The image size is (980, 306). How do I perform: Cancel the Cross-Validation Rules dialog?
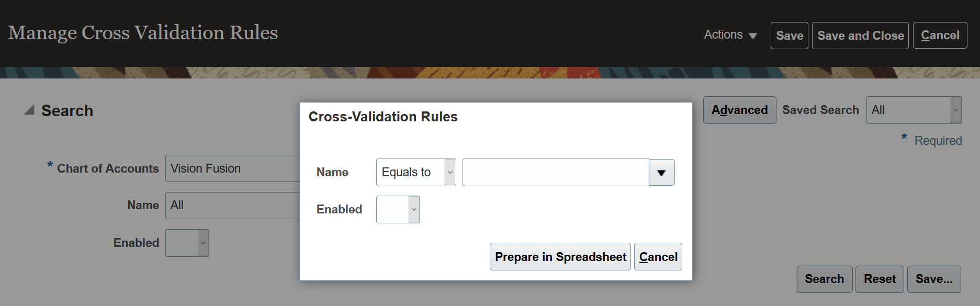pos(658,257)
